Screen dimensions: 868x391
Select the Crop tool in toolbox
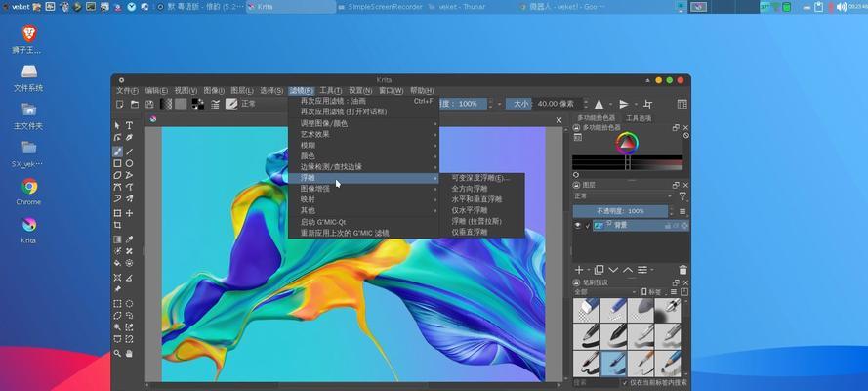pyautogui.click(x=117, y=225)
